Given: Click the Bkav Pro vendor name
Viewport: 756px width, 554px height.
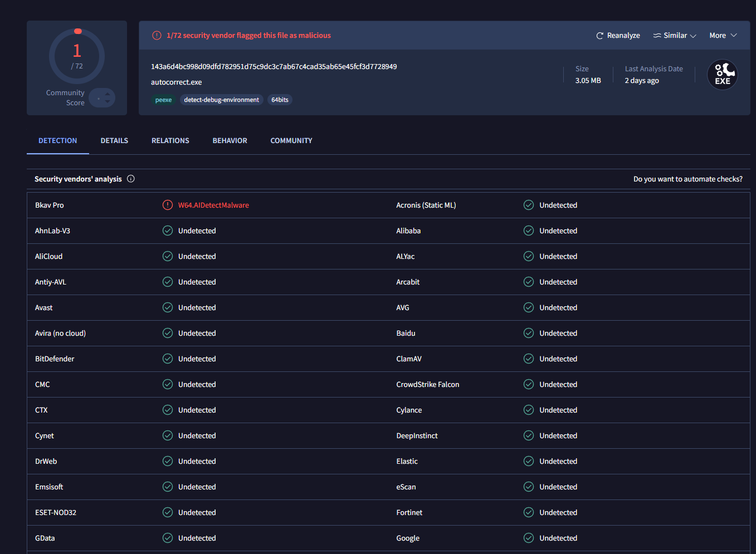Looking at the screenshot, I should pyautogui.click(x=50, y=205).
